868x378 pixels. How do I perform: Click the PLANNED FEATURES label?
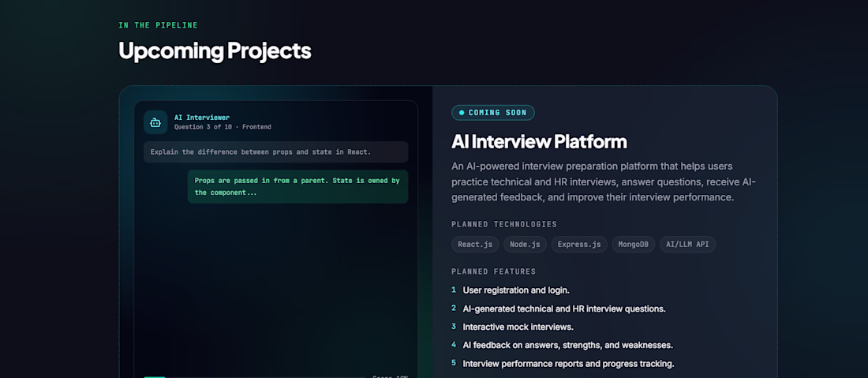(494, 271)
